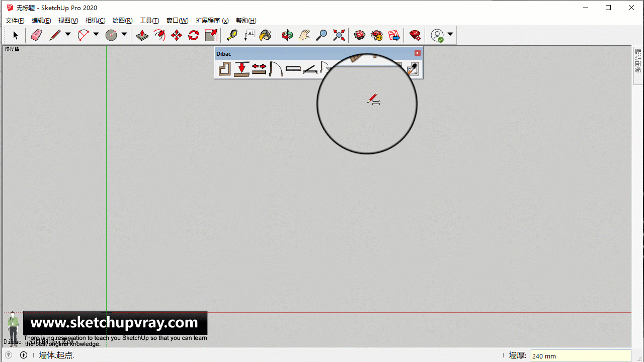
Task: Activate the Orbit tool
Action: tap(287, 35)
